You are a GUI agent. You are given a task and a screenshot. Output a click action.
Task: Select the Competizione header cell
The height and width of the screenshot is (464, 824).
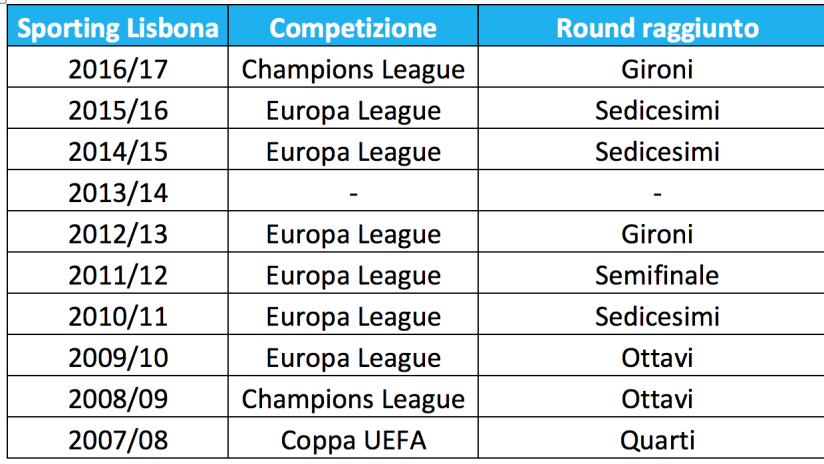tap(353, 26)
